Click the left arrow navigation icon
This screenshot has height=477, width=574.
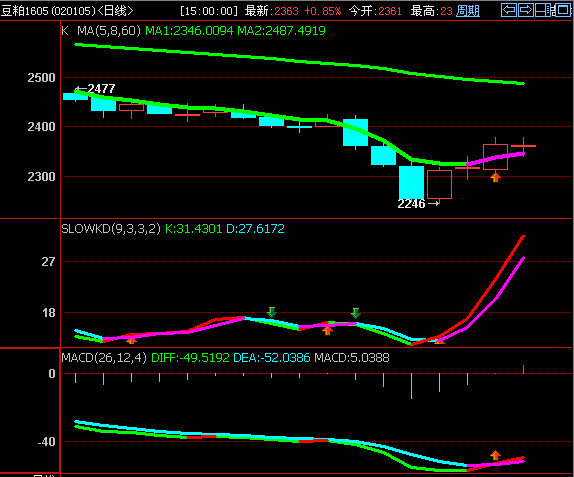click(509, 10)
